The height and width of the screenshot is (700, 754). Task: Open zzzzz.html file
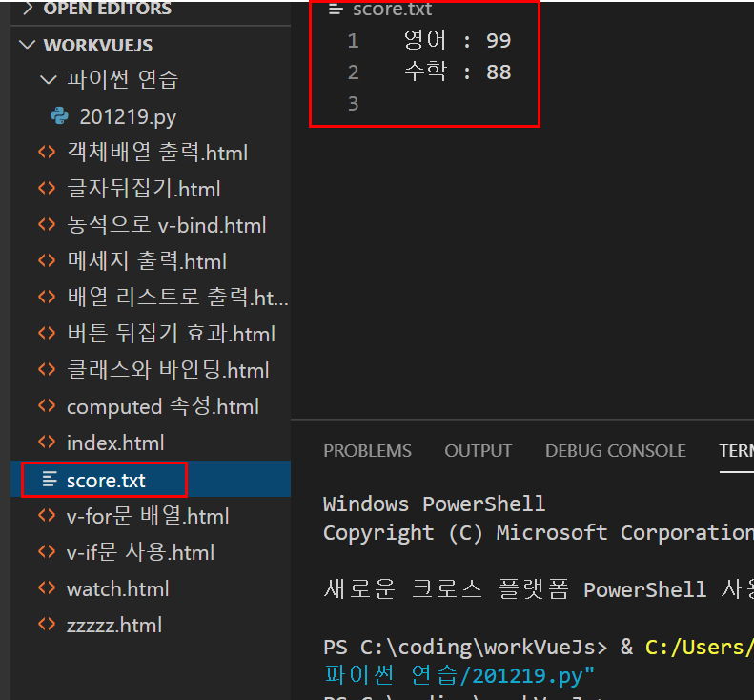(x=114, y=625)
